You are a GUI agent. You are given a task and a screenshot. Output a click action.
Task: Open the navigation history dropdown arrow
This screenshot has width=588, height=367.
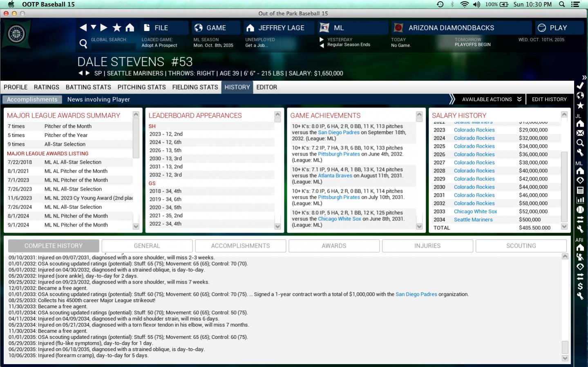point(94,27)
